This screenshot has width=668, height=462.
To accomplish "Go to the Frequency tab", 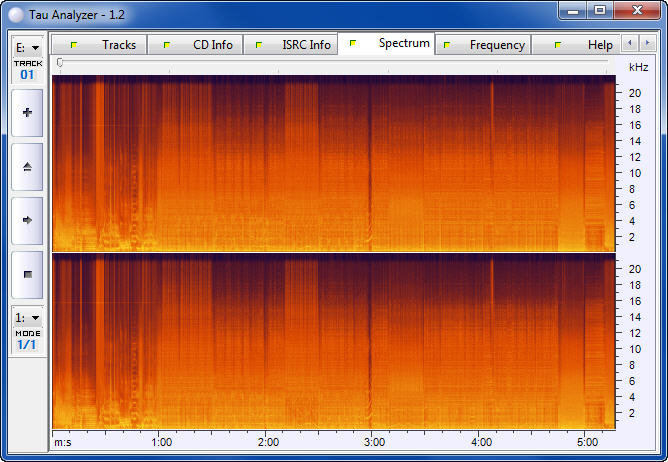I will [x=487, y=45].
